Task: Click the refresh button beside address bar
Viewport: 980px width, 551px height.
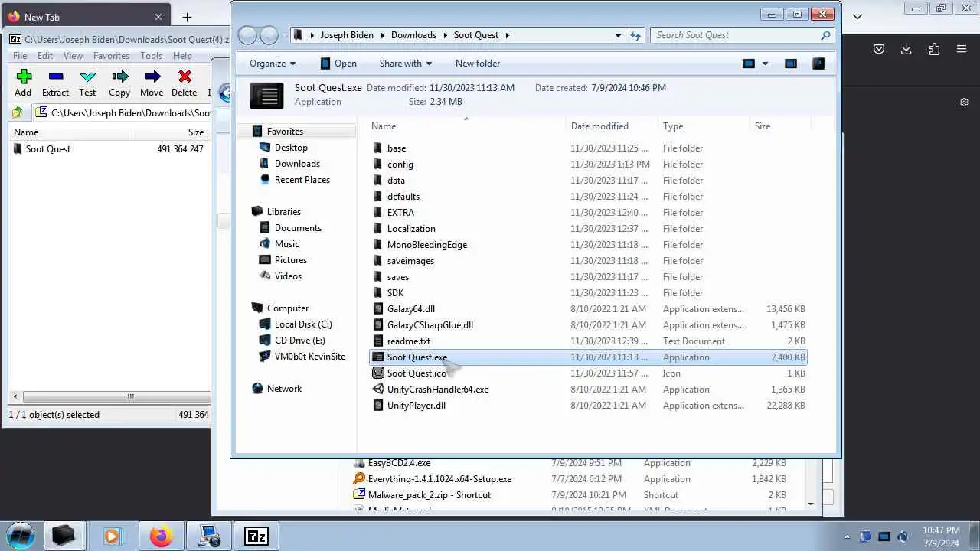Action: [635, 35]
